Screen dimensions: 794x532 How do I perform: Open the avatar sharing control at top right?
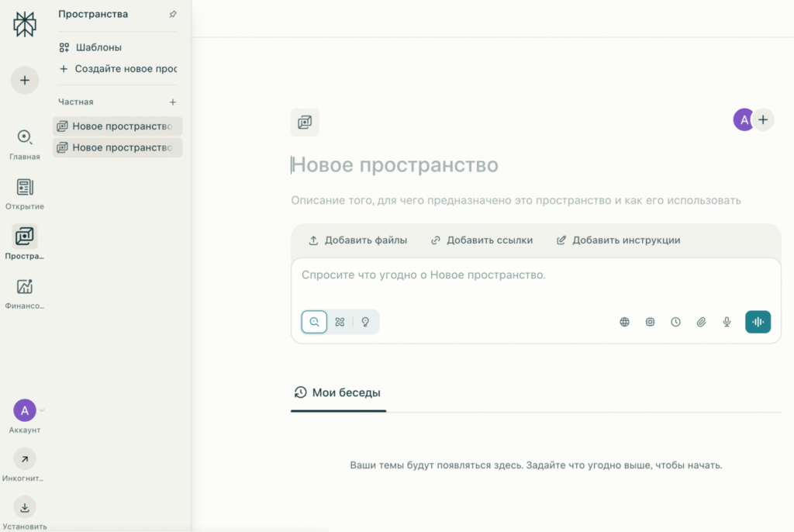tap(744, 119)
